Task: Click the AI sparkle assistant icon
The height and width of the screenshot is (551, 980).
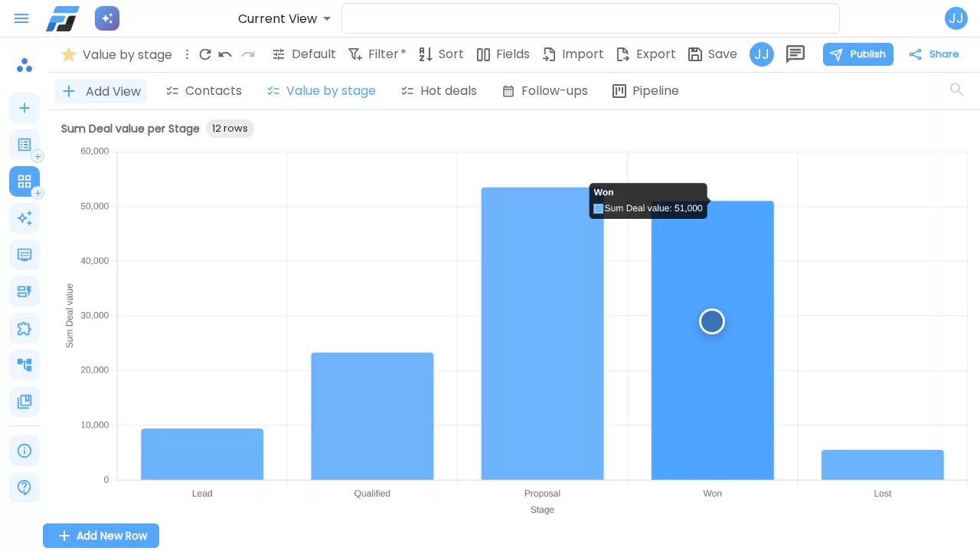Action: (x=107, y=18)
